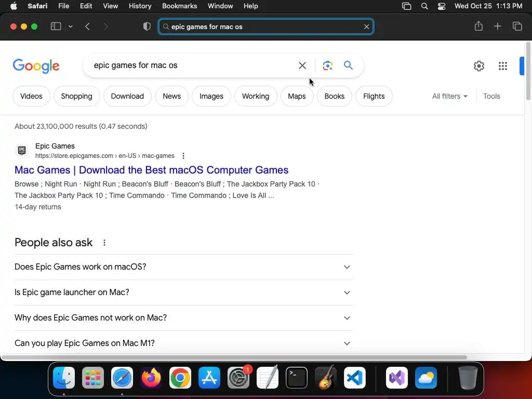Open Launchpad from the Dock
This screenshot has height=399, width=532.
(x=93, y=378)
